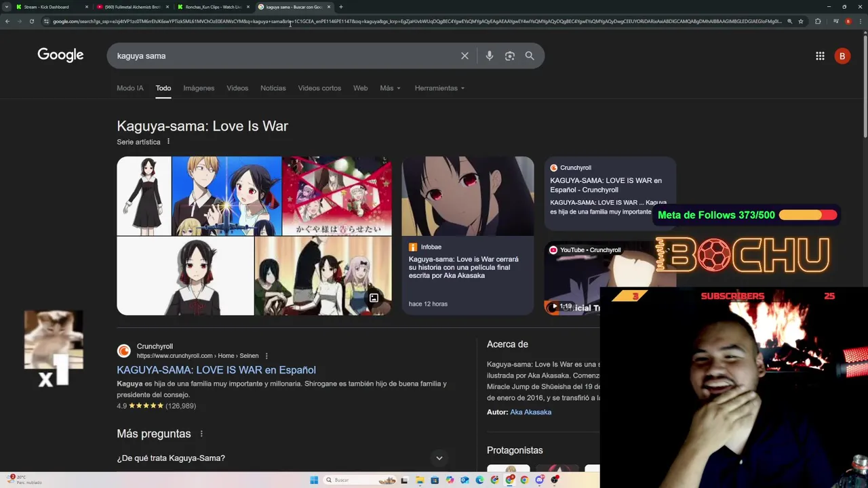Close the kaguya sama search browser tab

coord(329,7)
